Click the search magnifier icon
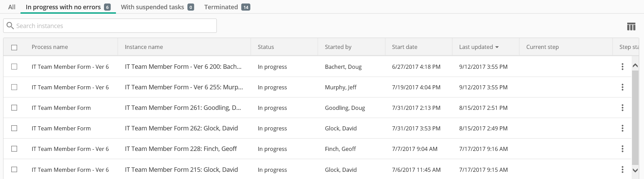 pyautogui.click(x=10, y=26)
